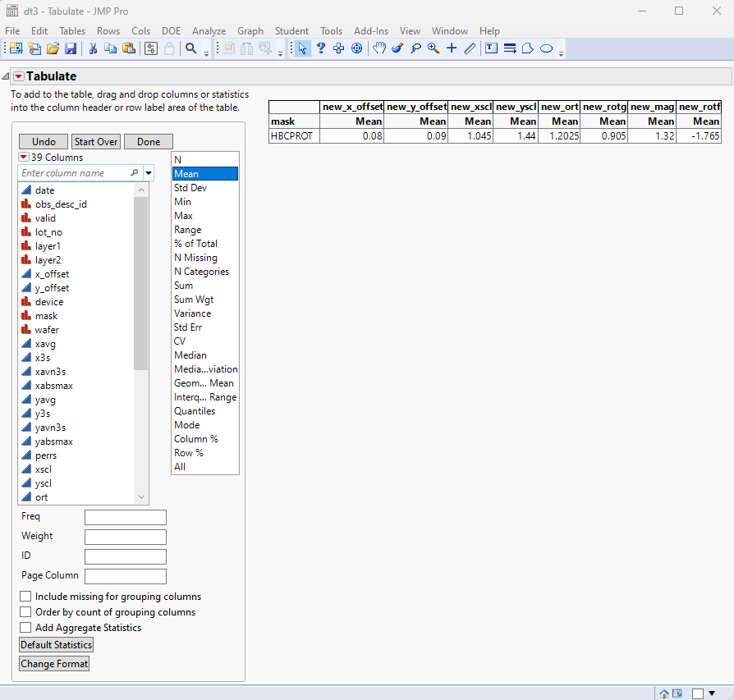The image size is (734, 700).
Task: Toggle Add Aggregate Statistics checkbox
Action: (x=26, y=628)
